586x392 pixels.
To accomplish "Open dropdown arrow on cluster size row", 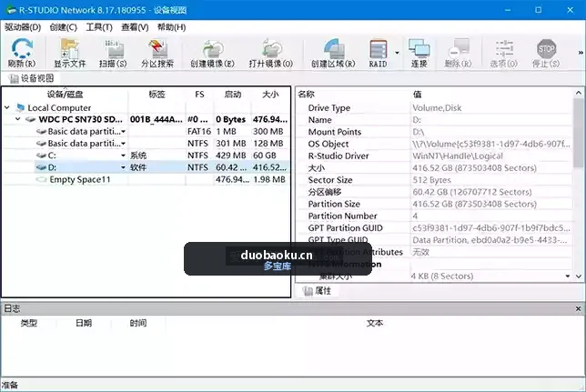I will coord(568,276).
